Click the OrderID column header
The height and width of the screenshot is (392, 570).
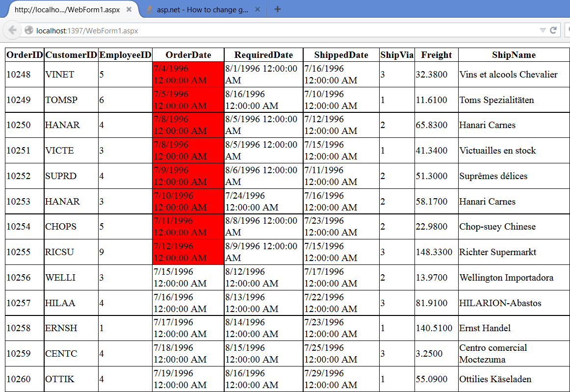pyautogui.click(x=25, y=55)
